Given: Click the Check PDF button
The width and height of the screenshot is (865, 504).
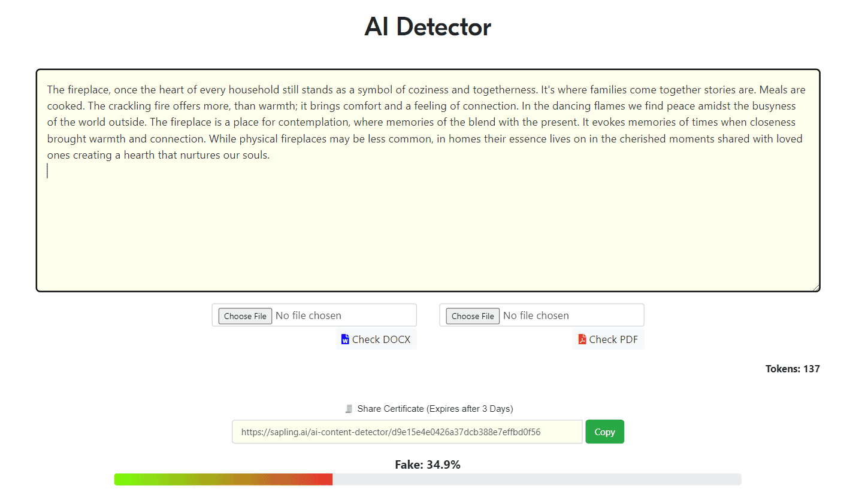Looking at the screenshot, I should click(x=608, y=339).
